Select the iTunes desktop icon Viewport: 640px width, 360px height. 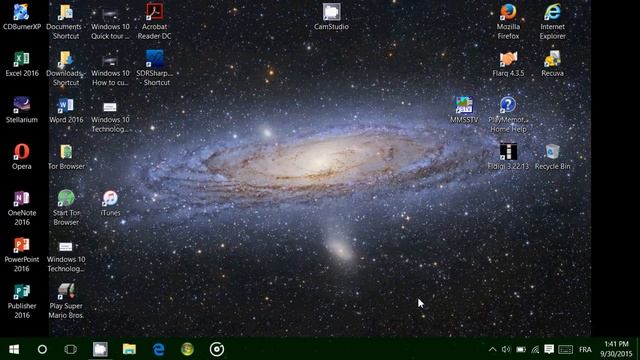110,203
